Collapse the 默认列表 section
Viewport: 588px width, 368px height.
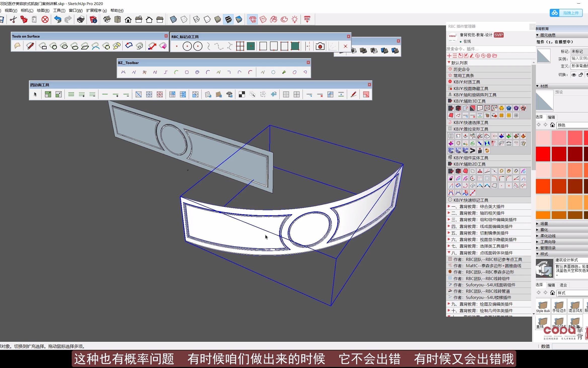coord(450,63)
